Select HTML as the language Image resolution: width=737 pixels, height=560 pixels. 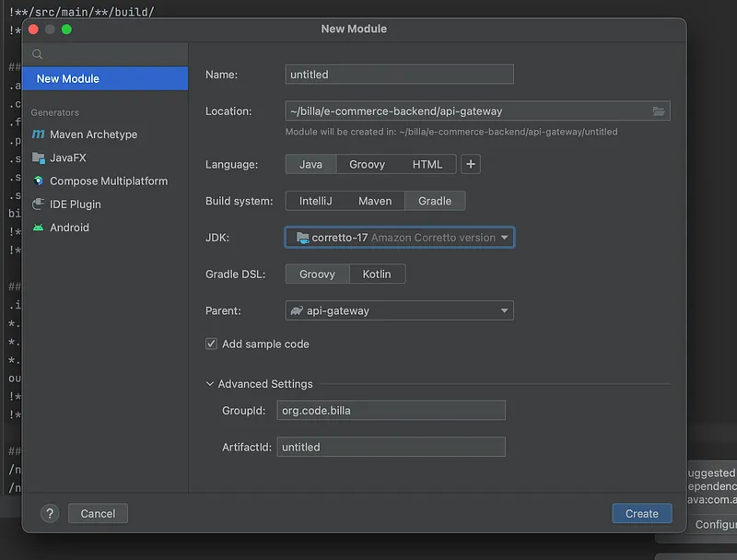(427, 165)
